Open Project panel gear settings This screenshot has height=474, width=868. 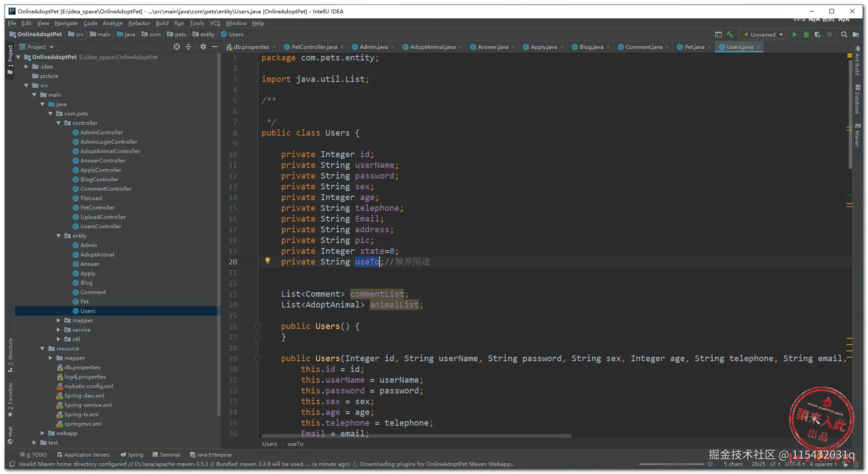point(203,47)
